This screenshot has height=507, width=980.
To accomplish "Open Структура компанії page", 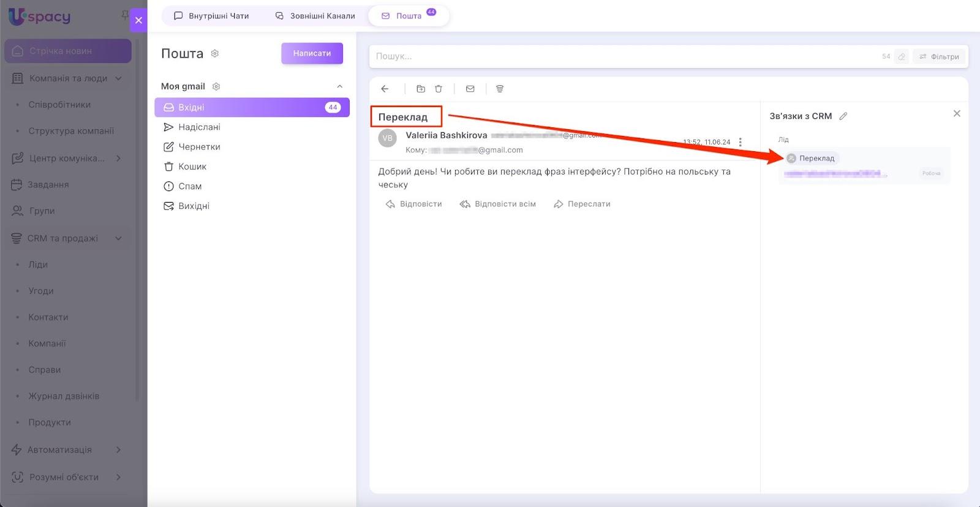I will point(71,131).
